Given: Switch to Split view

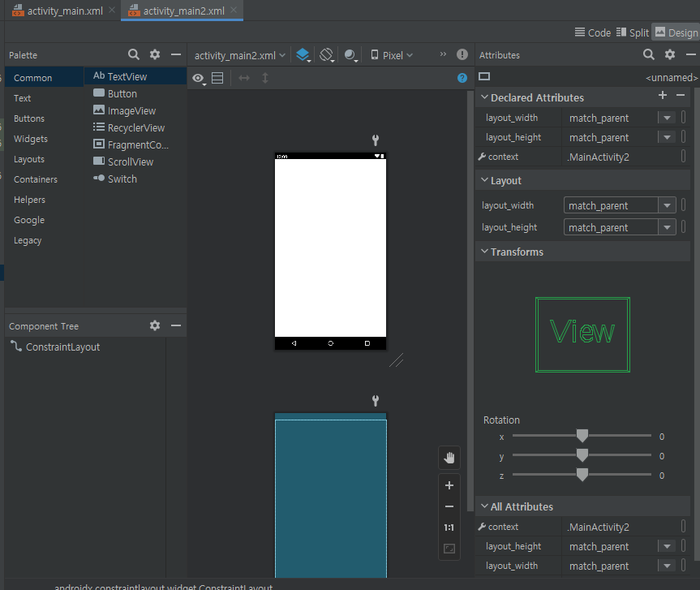Looking at the screenshot, I should (632, 32).
